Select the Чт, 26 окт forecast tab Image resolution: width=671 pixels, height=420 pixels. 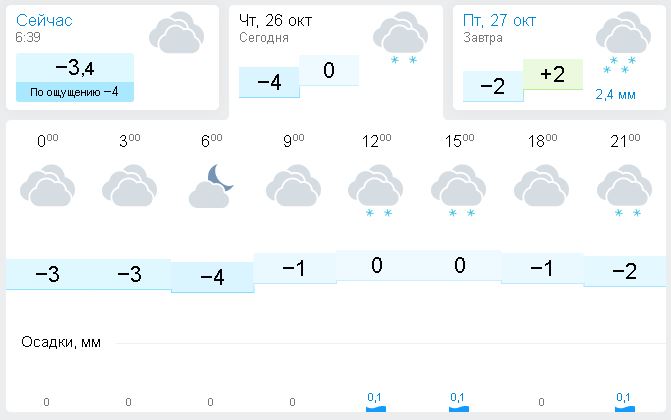coord(278,20)
